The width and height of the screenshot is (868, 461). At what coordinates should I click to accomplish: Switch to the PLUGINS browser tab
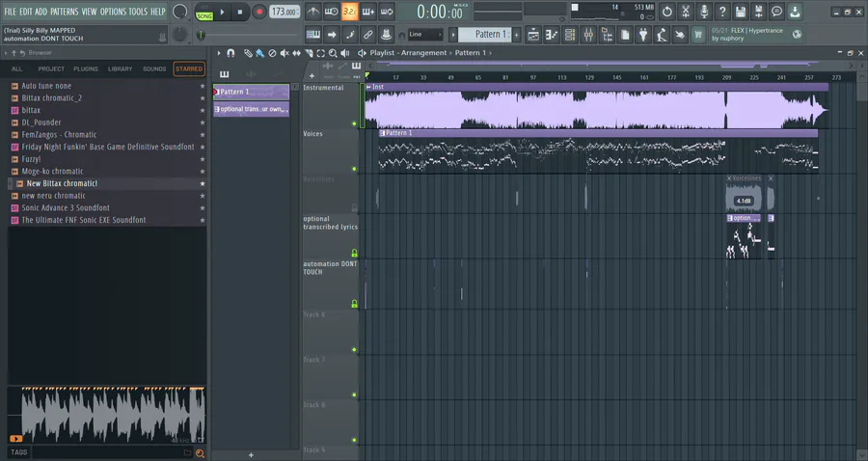pos(85,69)
